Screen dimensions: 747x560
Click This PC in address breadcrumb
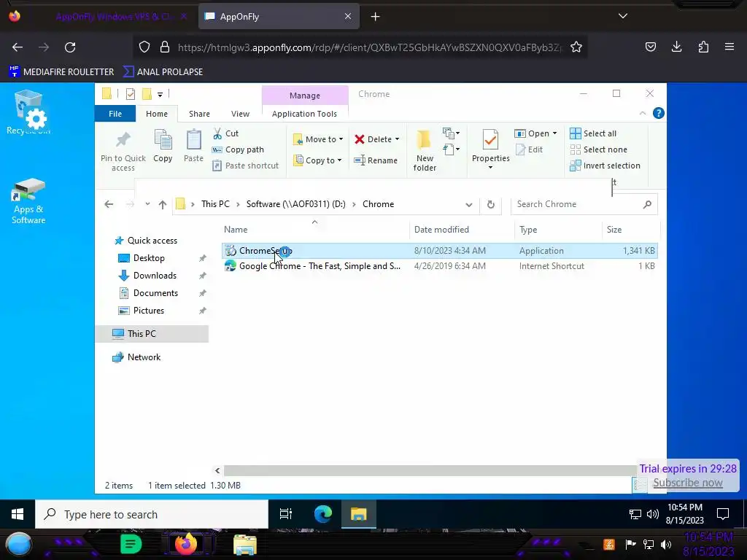tap(215, 204)
